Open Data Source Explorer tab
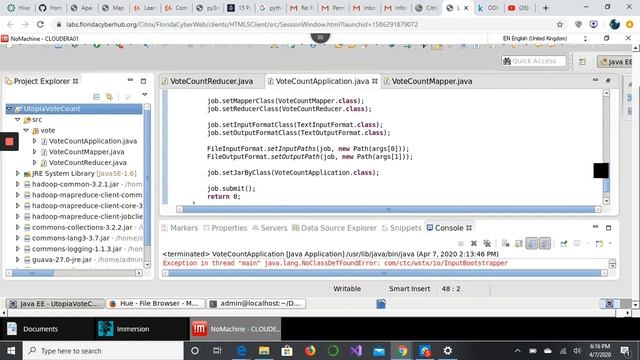640x360 pixels. 334,228
